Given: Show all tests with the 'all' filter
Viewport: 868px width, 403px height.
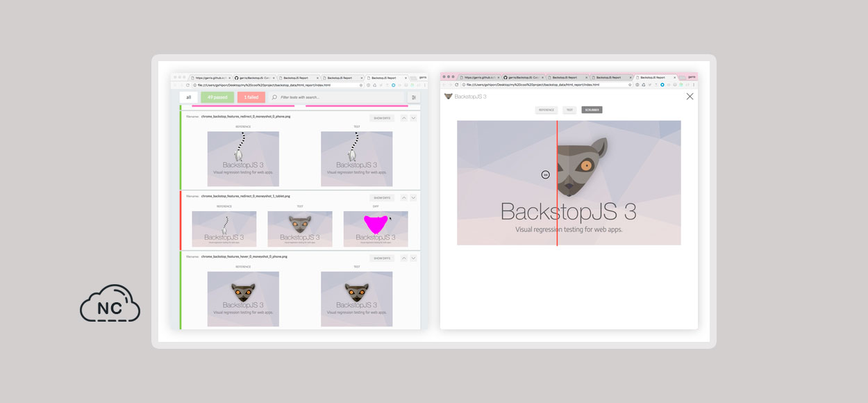Looking at the screenshot, I should [x=188, y=97].
